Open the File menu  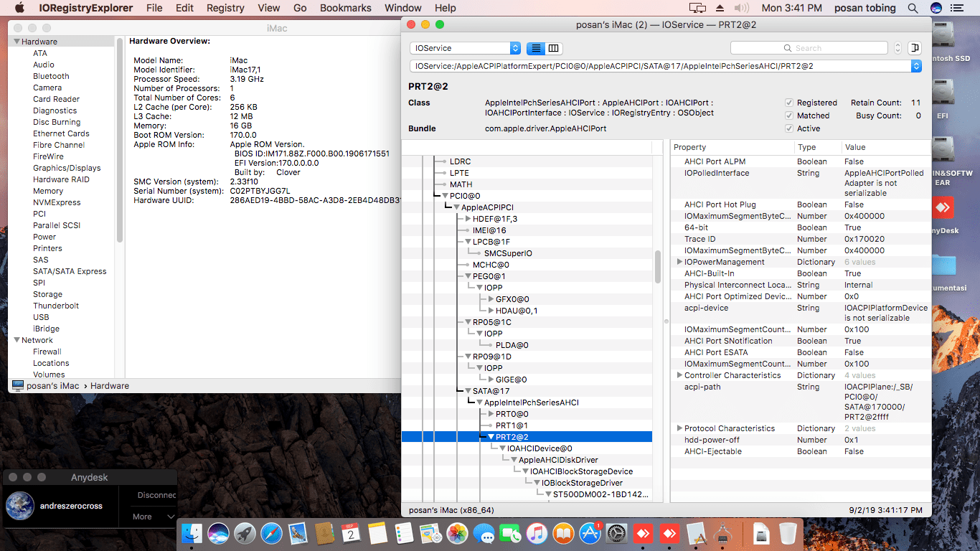point(154,8)
